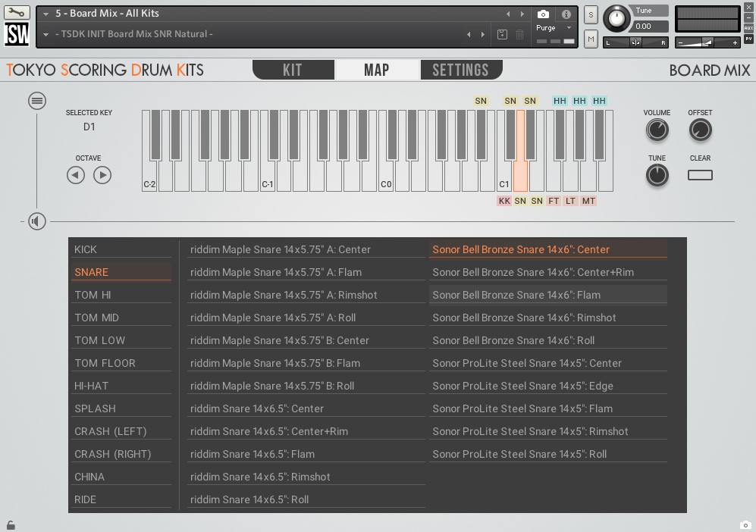This screenshot has width=756, height=532.
Task: Click the ISW logo
Action: pyautogui.click(x=17, y=34)
